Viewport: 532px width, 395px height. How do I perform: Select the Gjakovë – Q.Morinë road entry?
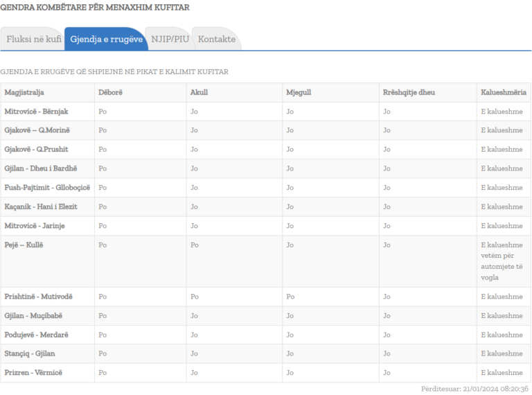(37, 130)
